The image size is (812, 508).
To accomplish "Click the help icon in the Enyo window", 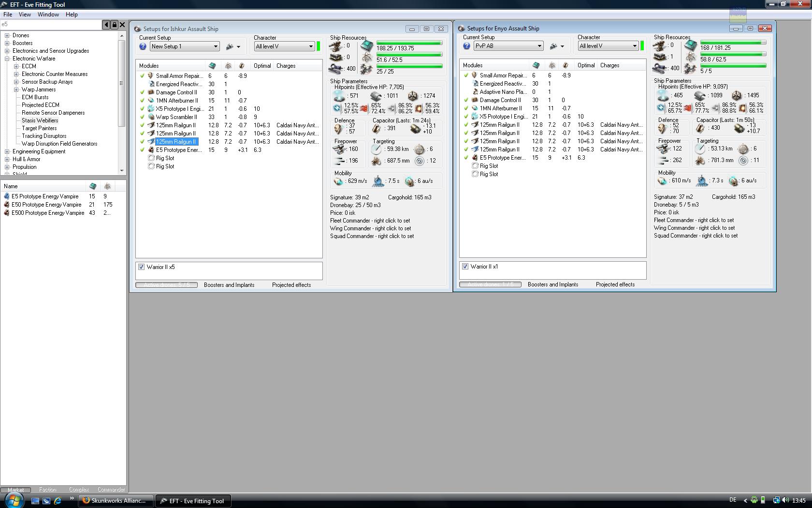I will point(467,46).
